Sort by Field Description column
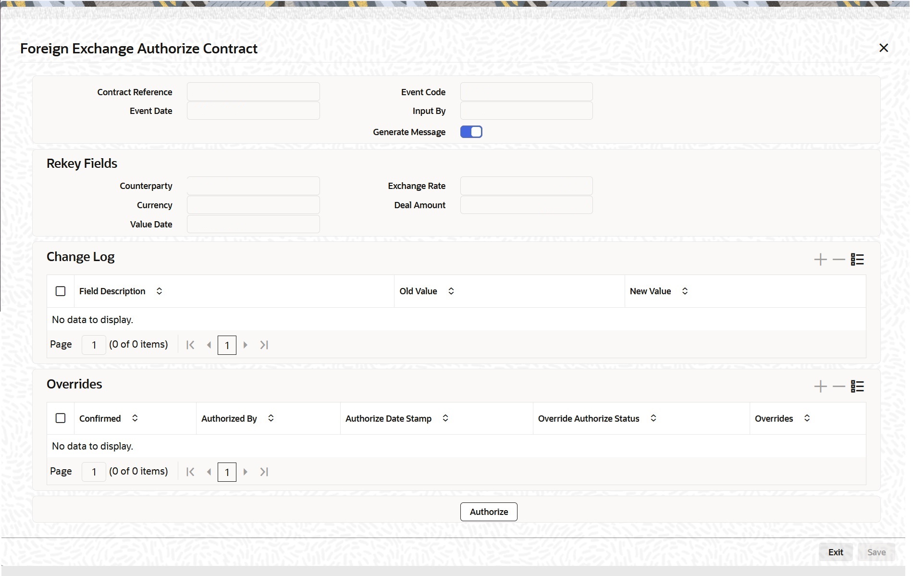Screen dimensions: 924x576 159,291
